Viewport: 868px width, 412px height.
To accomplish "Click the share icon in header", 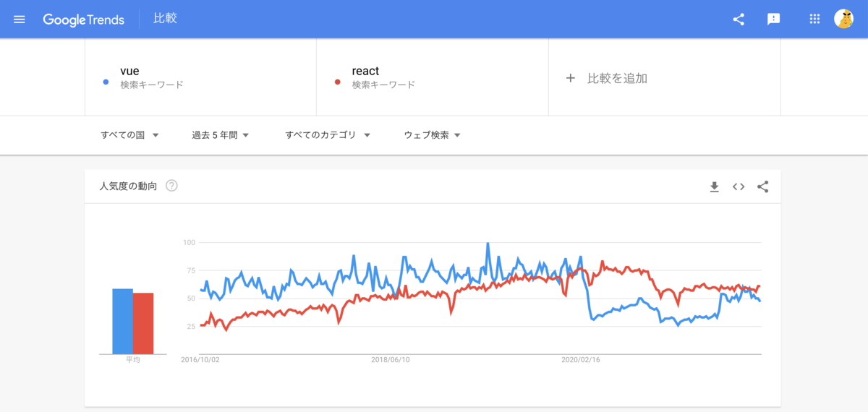I will 739,20.
